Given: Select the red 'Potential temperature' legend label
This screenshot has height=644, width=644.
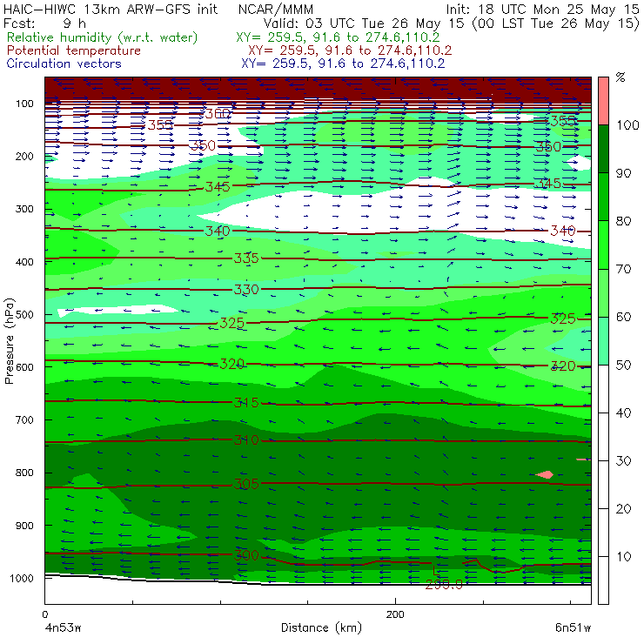Looking at the screenshot, I should pyautogui.click(x=74, y=50).
